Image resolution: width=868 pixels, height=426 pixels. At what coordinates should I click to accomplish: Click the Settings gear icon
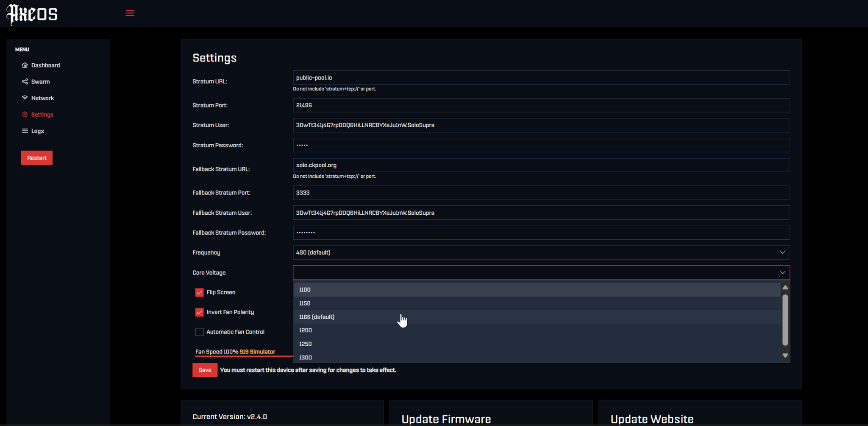(25, 114)
